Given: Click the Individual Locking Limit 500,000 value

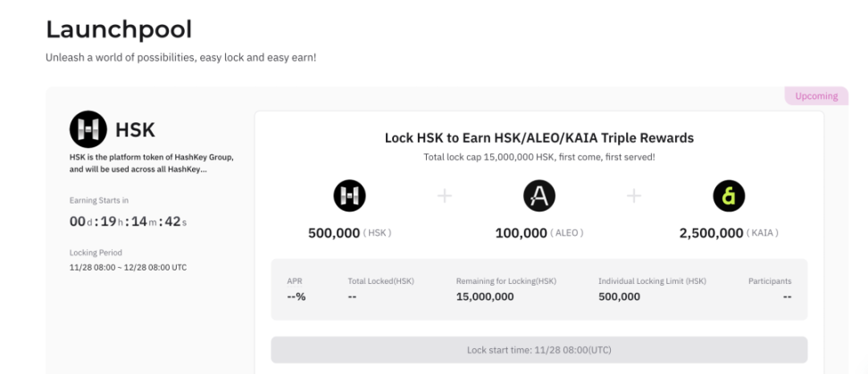Looking at the screenshot, I should click(619, 296).
